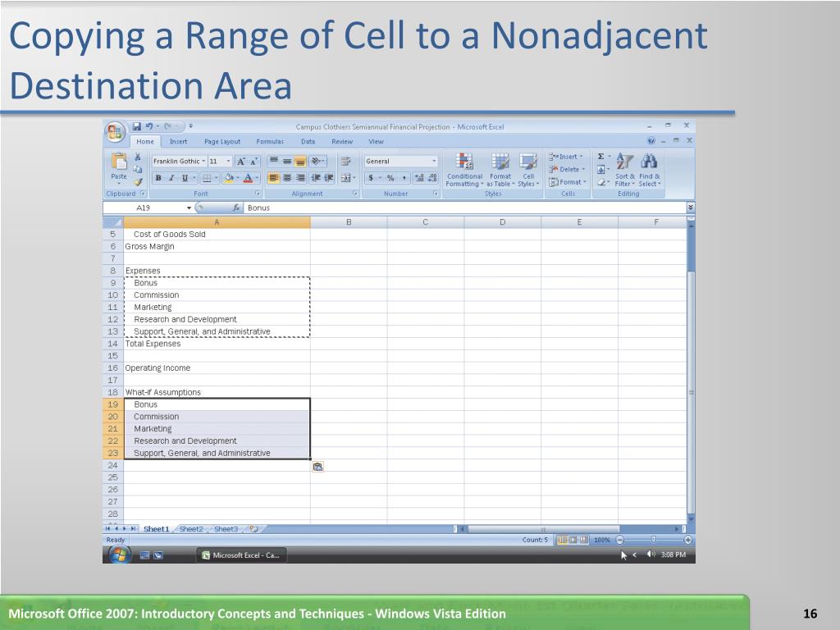Select the Sheet3 worksheet tab
Screen dimensions: 840x630
(226, 529)
